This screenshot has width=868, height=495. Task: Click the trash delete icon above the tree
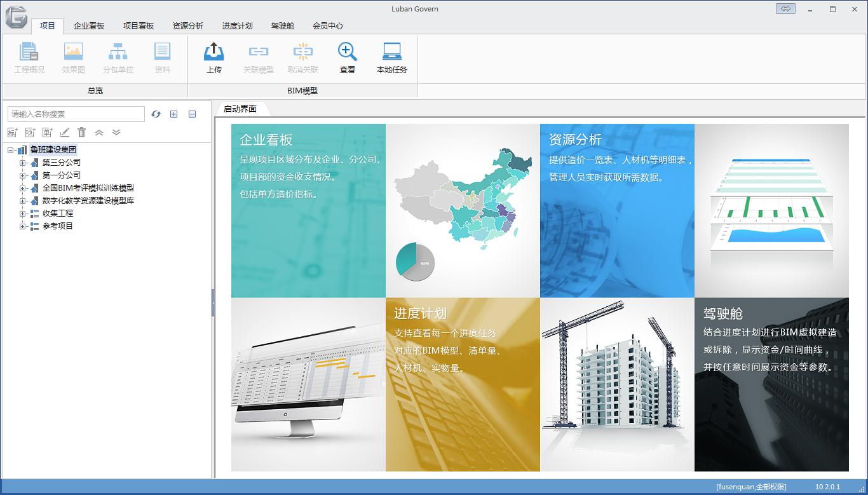83,132
